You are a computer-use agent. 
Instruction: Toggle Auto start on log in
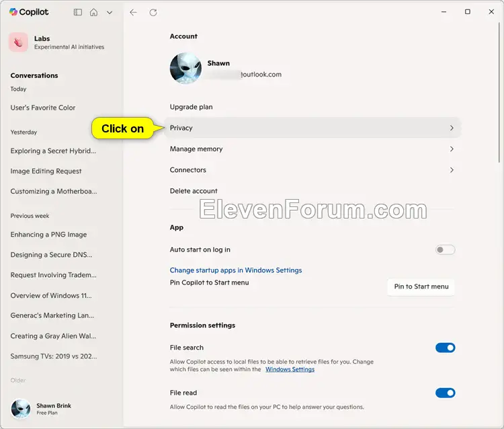(445, 250)
